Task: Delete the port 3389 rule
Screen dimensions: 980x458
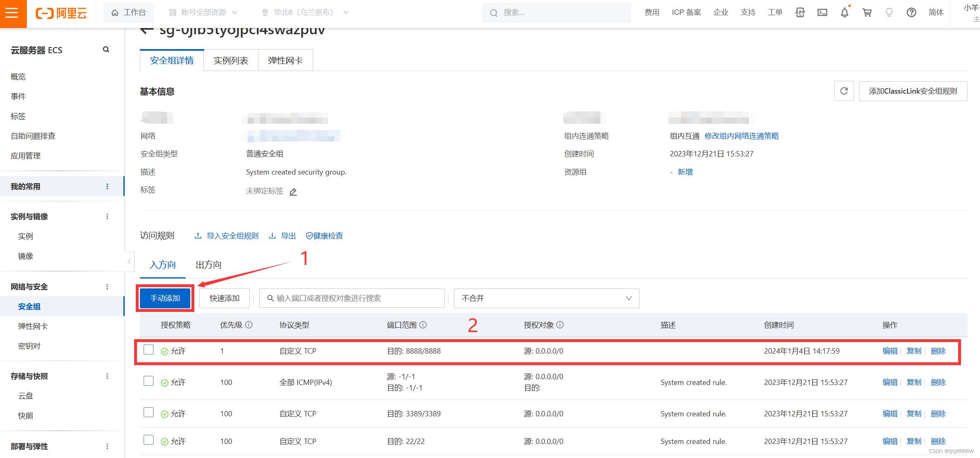Action: [x=938, y=414]
